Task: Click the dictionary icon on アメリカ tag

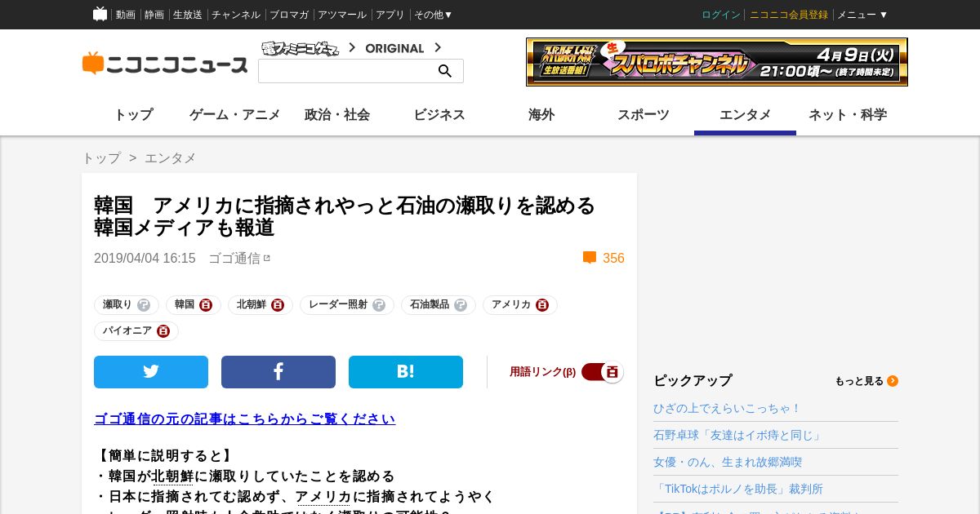Action: [542, 305]
